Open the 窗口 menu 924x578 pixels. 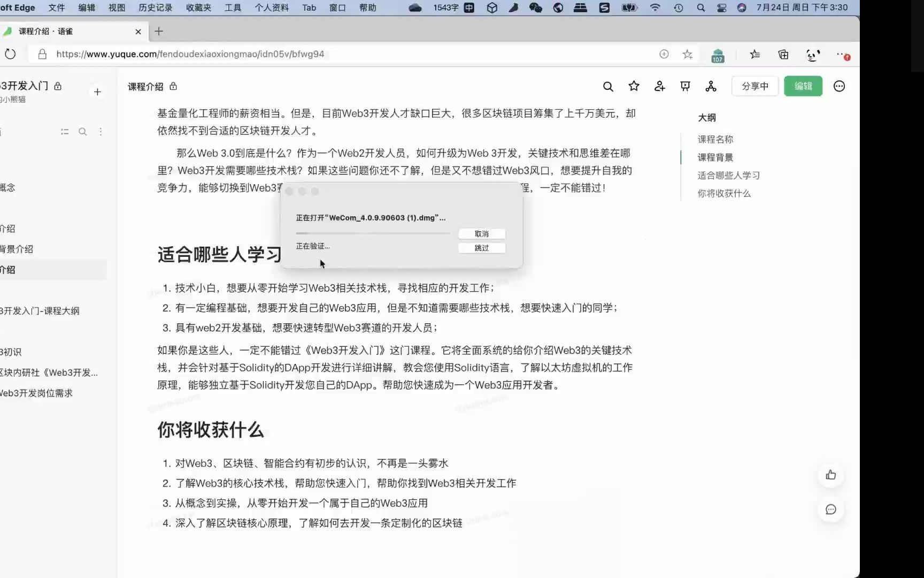pos(337,7)
